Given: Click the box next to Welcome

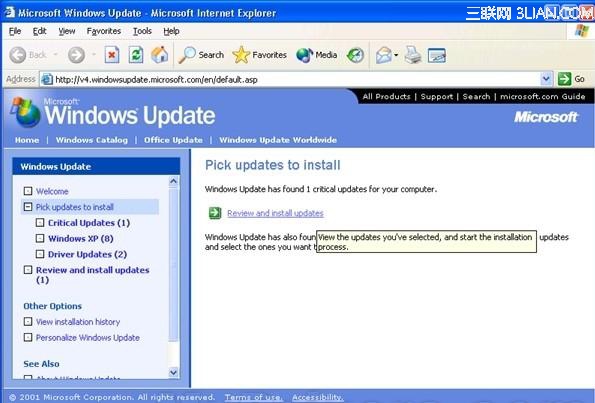Looking at the screenshot, I should (28, 191).
